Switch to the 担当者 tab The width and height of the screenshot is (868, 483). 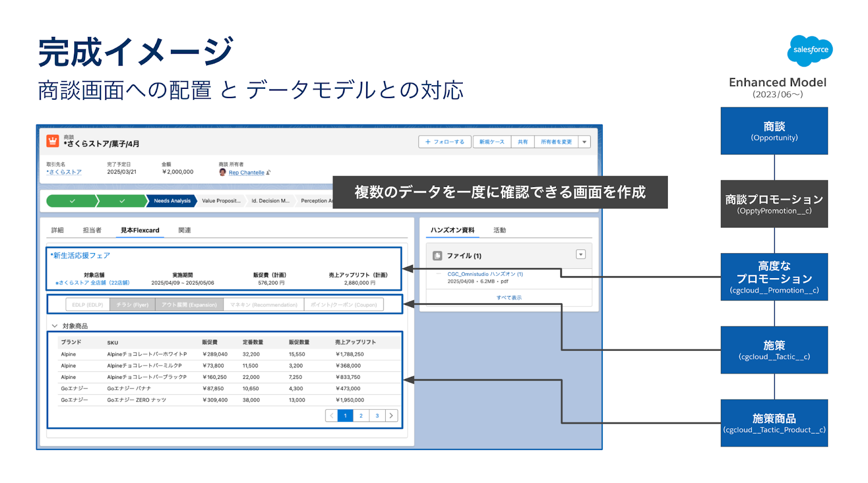click(92, 230)
